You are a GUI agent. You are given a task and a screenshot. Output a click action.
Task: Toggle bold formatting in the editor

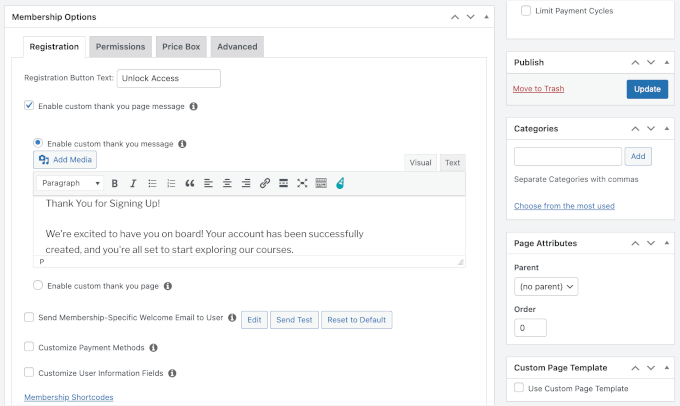(115, 184)
